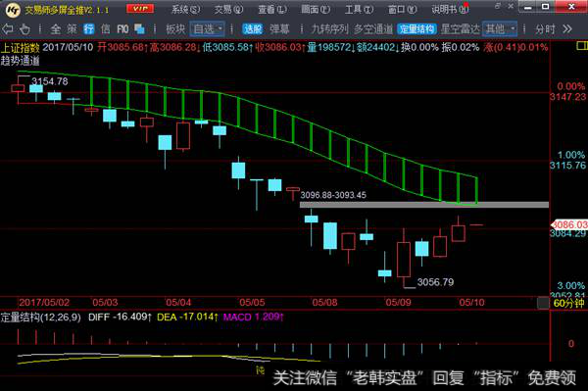Expand the 其他 dropdown
Viewport: 588px width, 391px height.
(x=500, y=28)
